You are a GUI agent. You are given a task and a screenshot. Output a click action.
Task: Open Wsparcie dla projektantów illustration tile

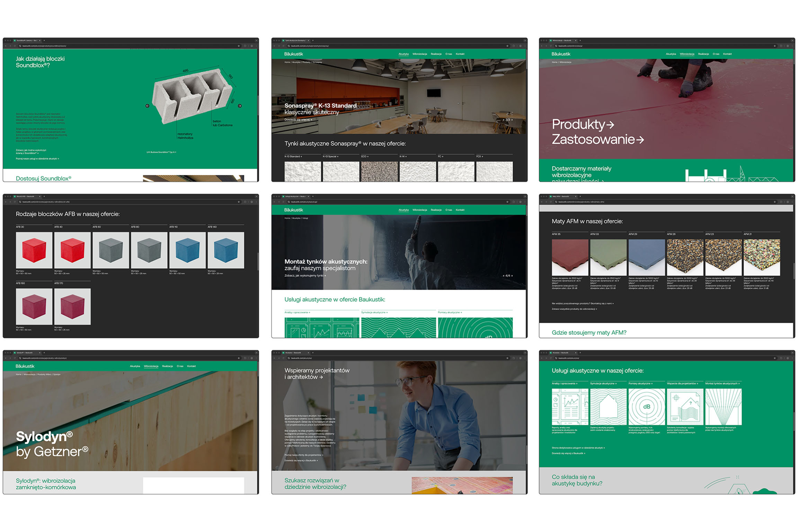[x=685, y=407]
